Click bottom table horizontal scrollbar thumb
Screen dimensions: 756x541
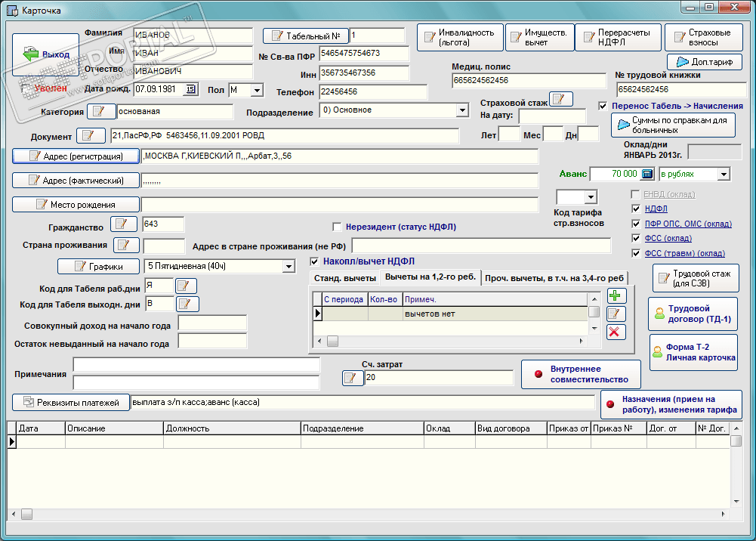(x=26, y=515)
